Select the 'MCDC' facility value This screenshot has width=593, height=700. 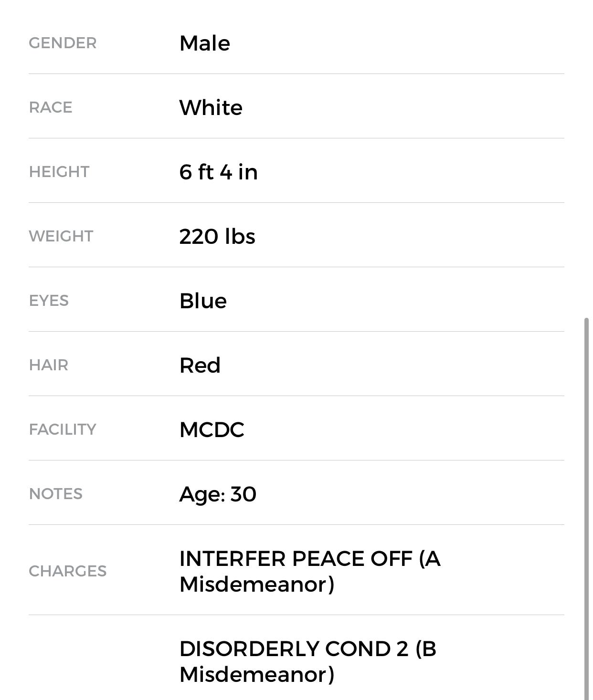(212, 429)
